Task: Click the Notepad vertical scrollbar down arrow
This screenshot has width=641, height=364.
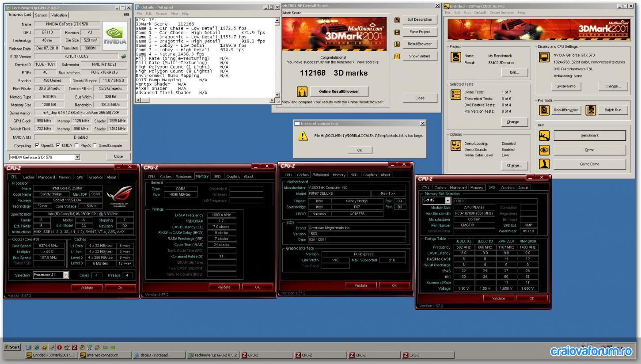Action: [277, 95]
